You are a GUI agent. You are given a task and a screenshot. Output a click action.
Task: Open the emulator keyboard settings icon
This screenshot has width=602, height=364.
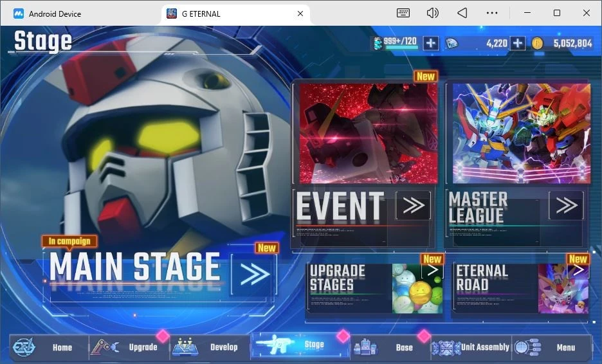(403, 14)
